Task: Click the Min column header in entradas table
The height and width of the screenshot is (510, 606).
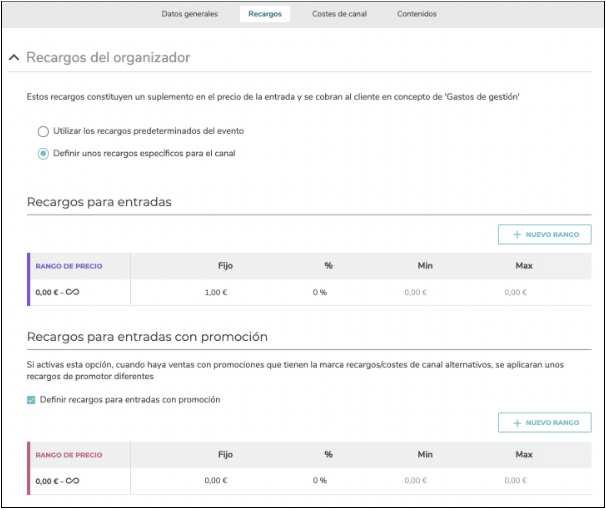Action: 425,266
